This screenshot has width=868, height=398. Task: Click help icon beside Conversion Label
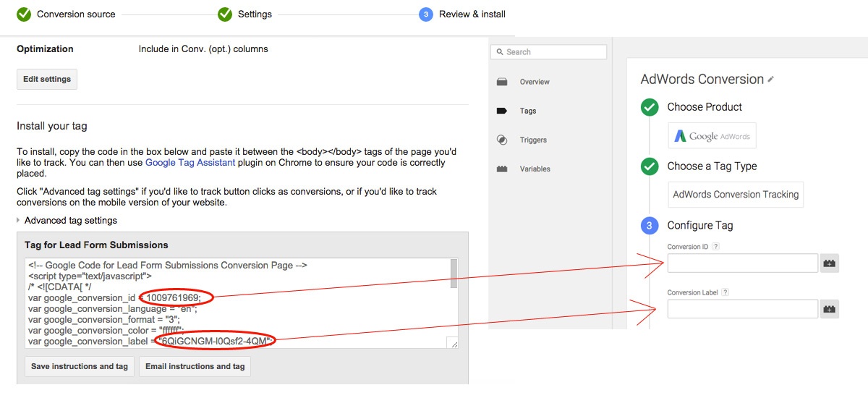726,292
